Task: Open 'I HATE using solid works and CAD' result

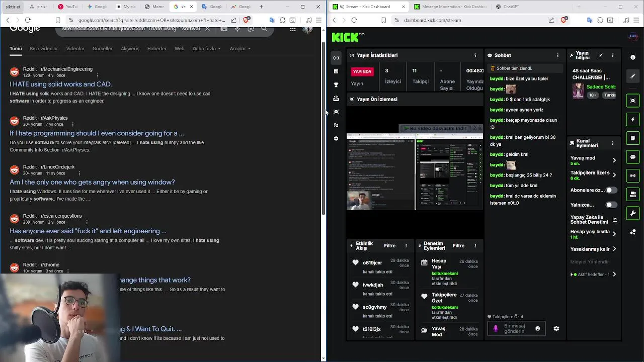Action: [x=61, y=84]
